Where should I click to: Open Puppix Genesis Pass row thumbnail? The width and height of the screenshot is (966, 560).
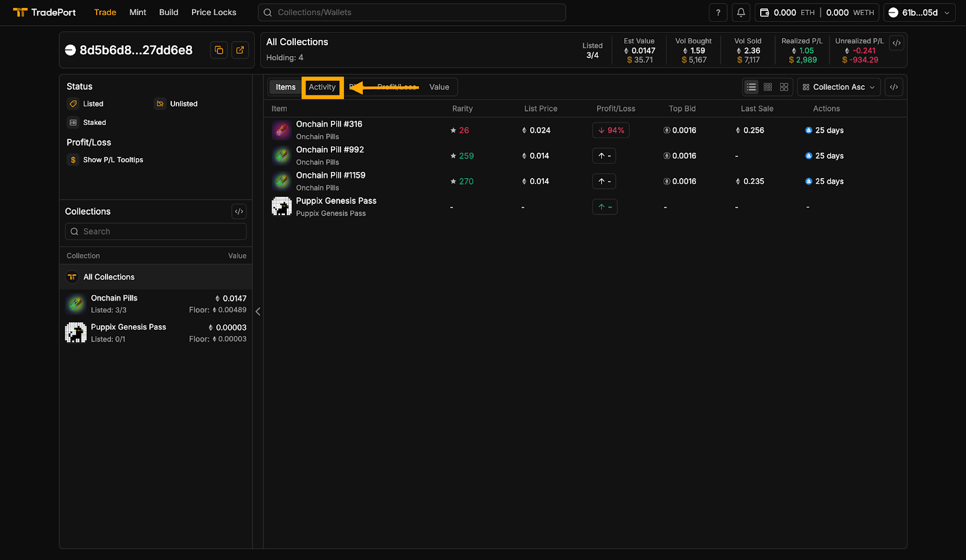tap(281, 206)
